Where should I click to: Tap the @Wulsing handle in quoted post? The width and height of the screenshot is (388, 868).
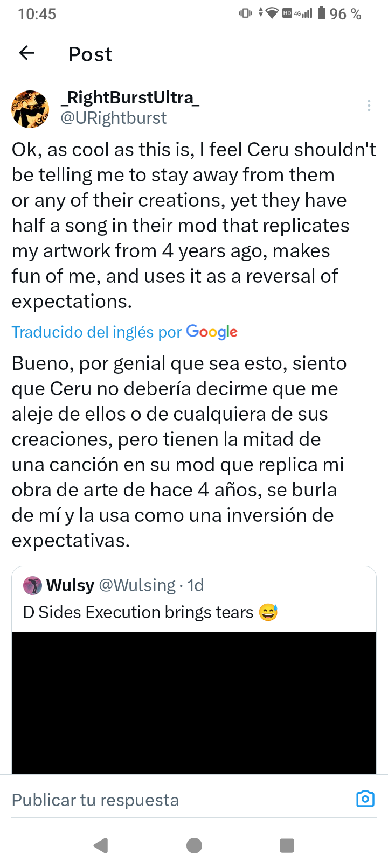pyautogui.click(x=137, y=585)
